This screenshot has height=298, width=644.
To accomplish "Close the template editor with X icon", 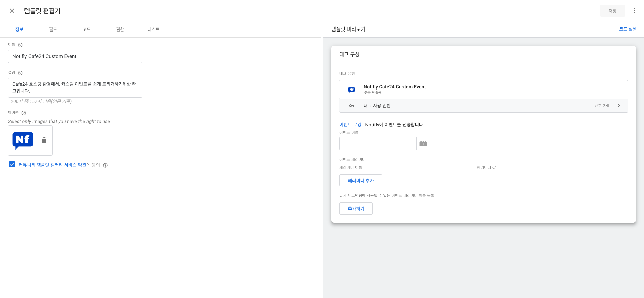I will [12, 11].
